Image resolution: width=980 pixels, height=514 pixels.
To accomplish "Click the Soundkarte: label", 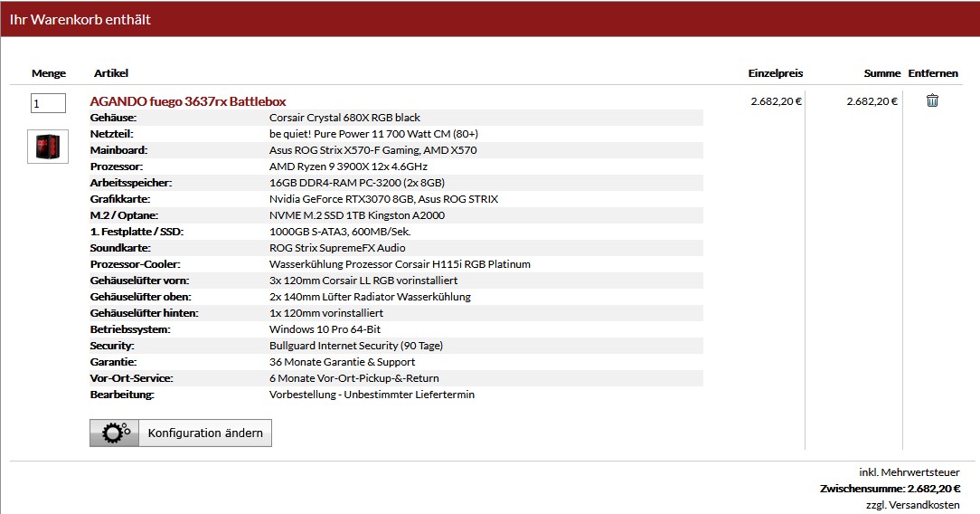I will click(120, 248).
